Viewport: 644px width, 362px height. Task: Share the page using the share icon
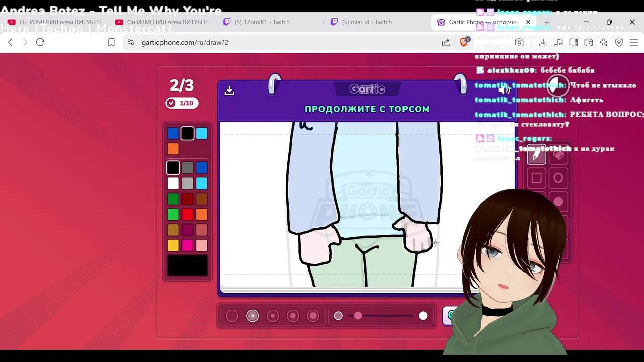click(446, 42)
